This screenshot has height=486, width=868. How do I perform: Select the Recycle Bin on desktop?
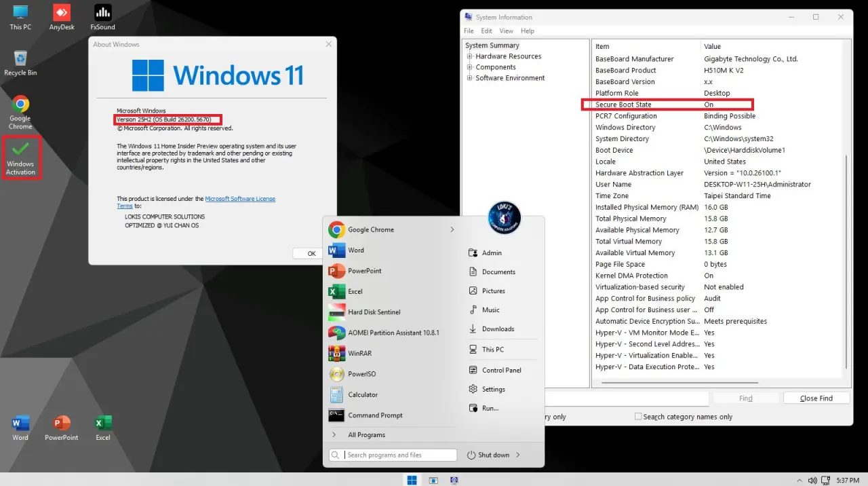[20, 63]
